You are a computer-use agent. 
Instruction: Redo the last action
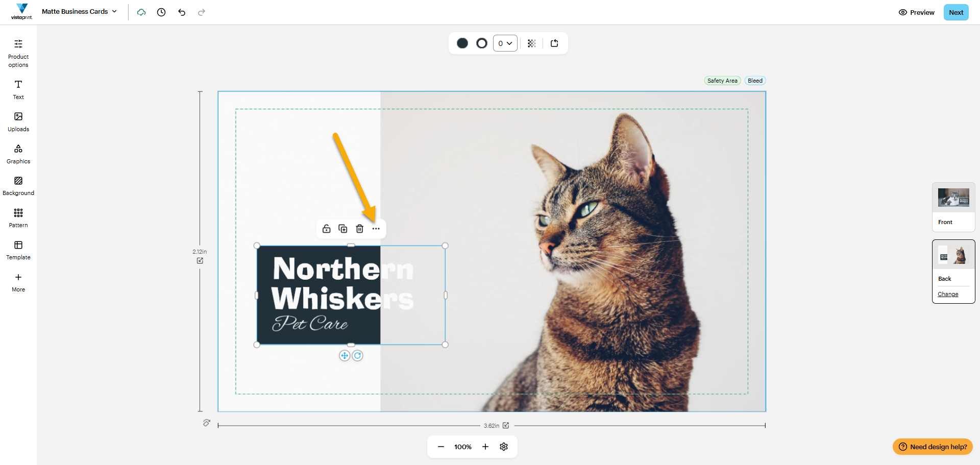[x=202, y=12]
